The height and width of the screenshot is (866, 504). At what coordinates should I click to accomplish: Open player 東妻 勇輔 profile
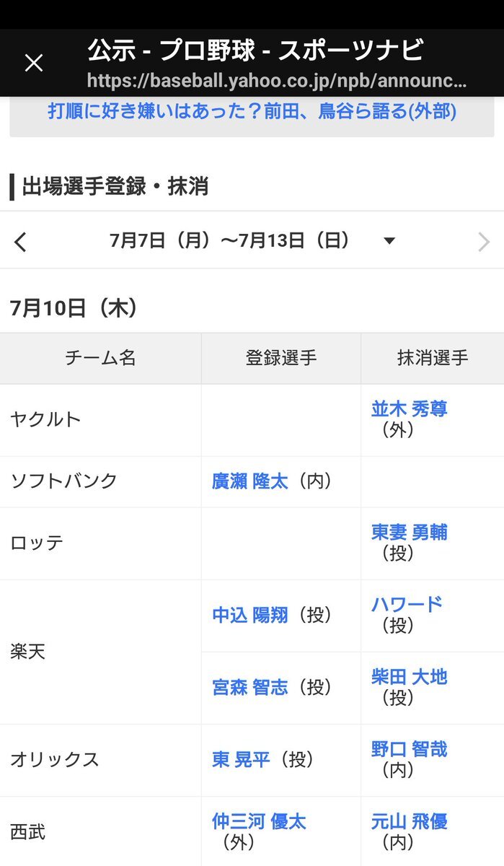(410, 533)
